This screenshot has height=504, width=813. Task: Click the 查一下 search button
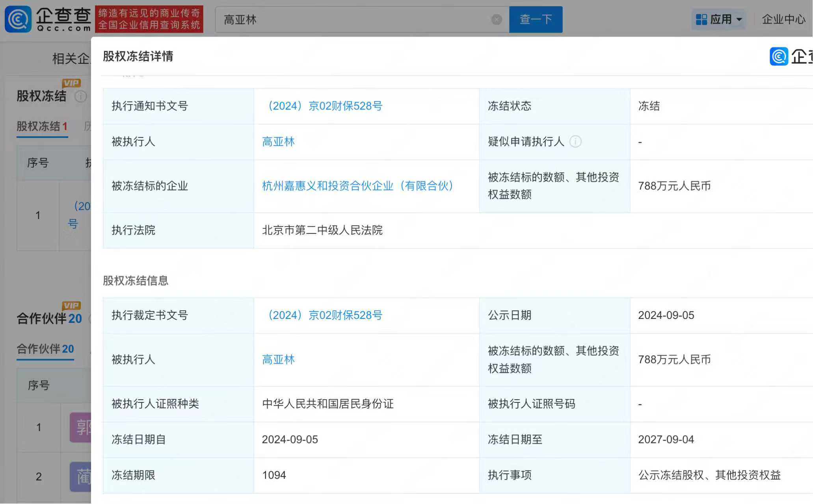[x=535, y=19]
